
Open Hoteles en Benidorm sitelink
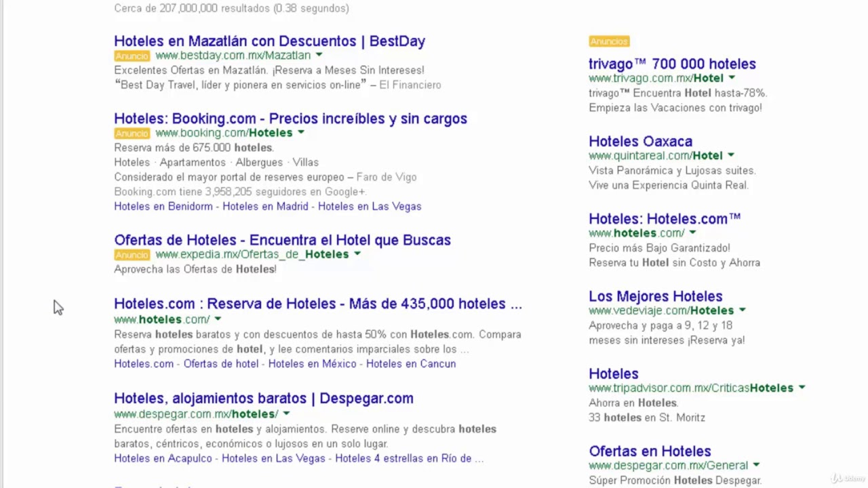(163, 207)
